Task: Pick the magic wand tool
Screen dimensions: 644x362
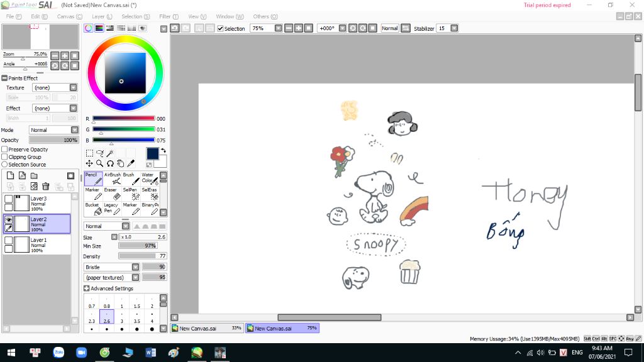Action: 110,153
